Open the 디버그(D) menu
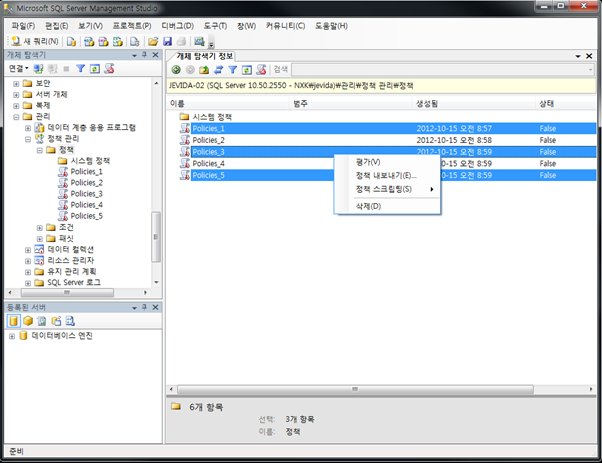 coord(177,26)
